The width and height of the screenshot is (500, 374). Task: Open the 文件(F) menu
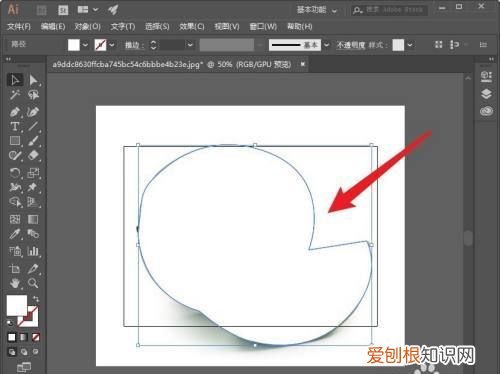pos(19,27)
